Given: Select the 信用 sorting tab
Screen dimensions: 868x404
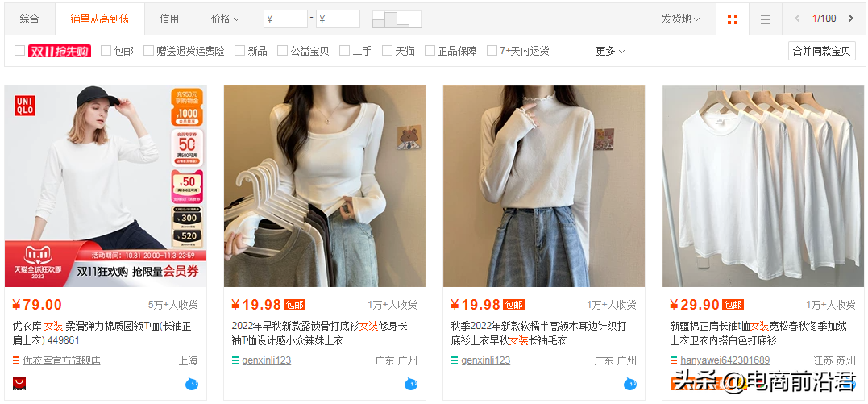Looking at the screenshot, I should (168, 19).
